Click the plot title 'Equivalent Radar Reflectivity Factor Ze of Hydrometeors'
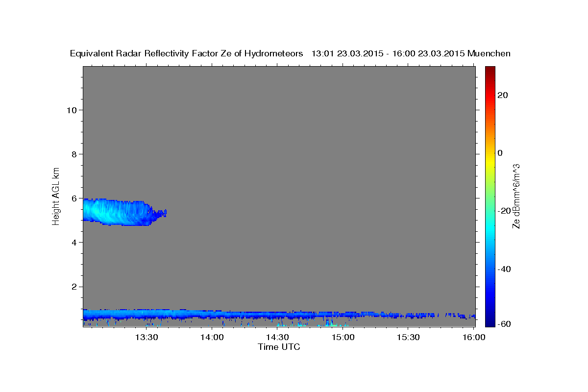Viewport: 588px width, 392px height. (x=187, y=54)
